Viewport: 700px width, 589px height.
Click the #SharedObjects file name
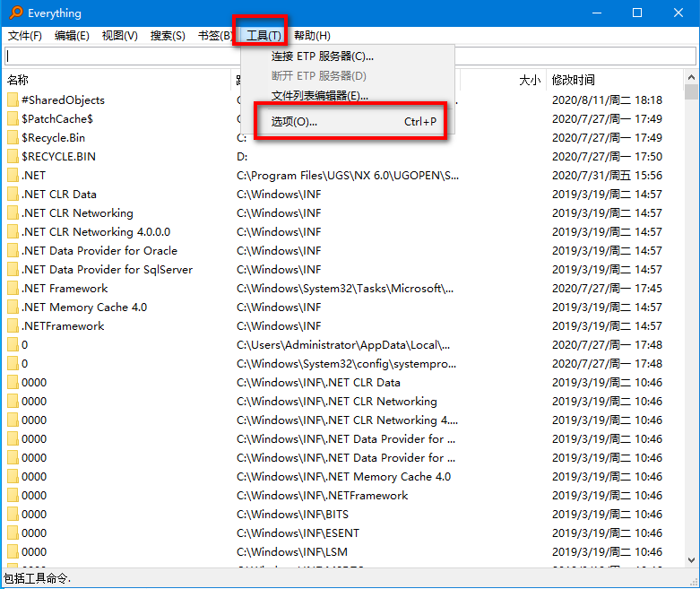pyautogui.click(x=63, y=100)
